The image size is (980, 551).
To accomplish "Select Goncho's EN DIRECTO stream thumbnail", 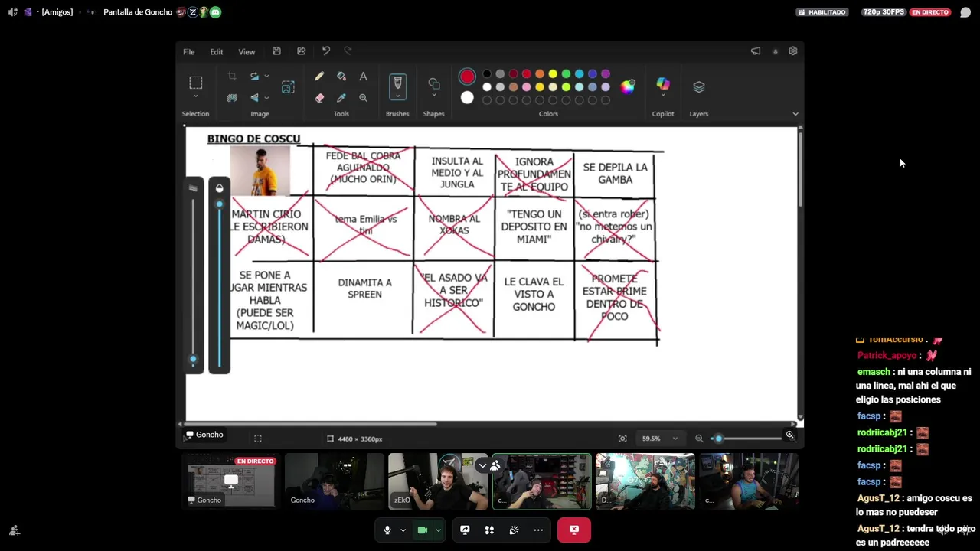I will 230,481.
